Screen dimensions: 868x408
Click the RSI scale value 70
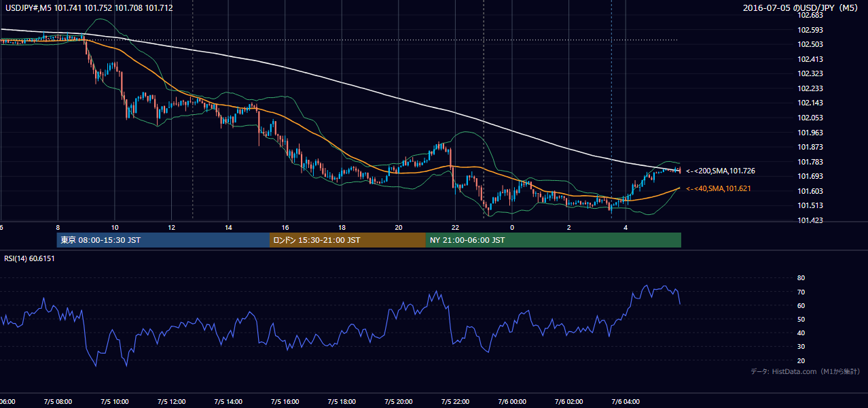click(801, 292)
